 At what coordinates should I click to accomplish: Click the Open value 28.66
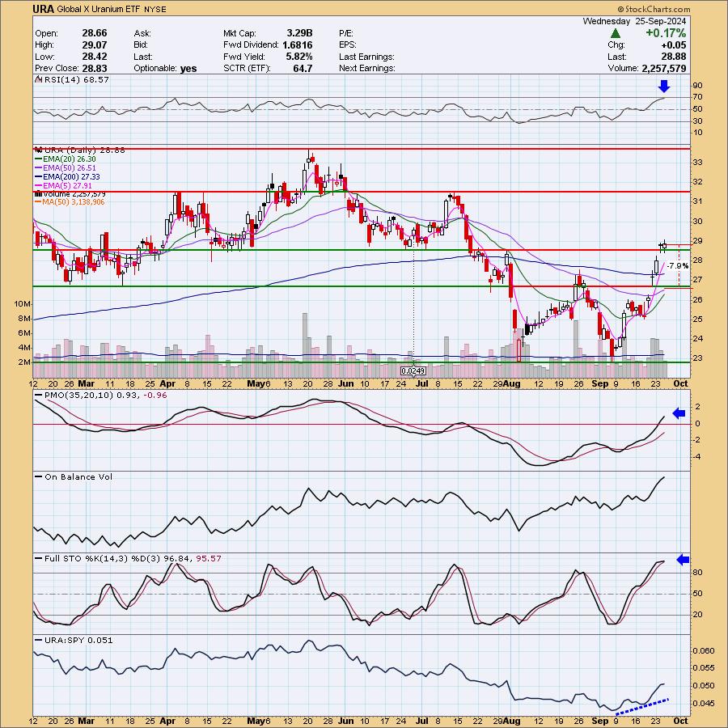(95, 33)
